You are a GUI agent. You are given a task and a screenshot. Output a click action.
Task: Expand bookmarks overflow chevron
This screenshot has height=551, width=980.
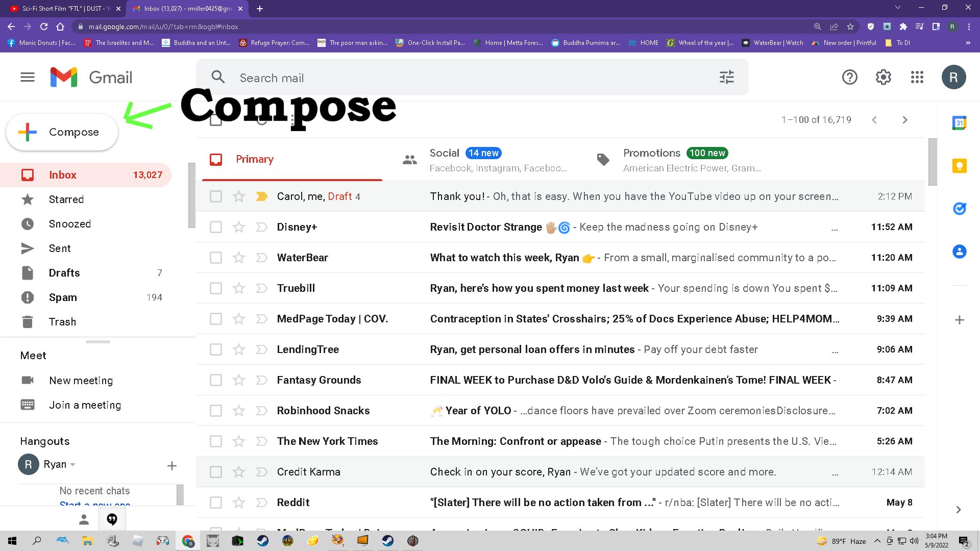[x=968, y=43]
